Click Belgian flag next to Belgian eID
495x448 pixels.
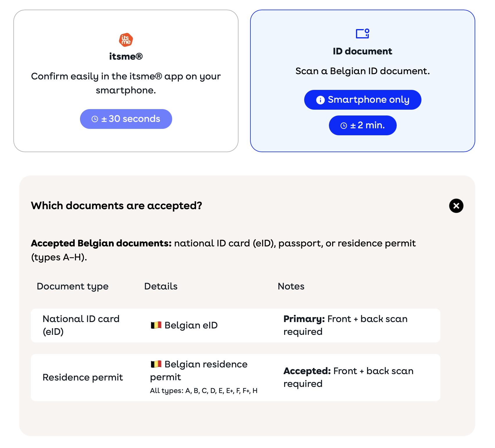click(156, 325)
